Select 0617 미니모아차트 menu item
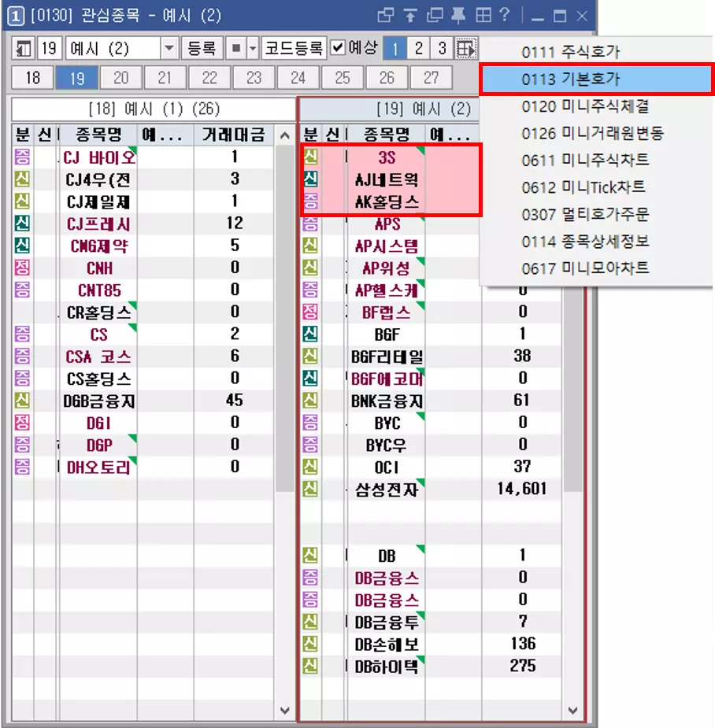Screen dimensions: 715x728 (x=596, y=268)
